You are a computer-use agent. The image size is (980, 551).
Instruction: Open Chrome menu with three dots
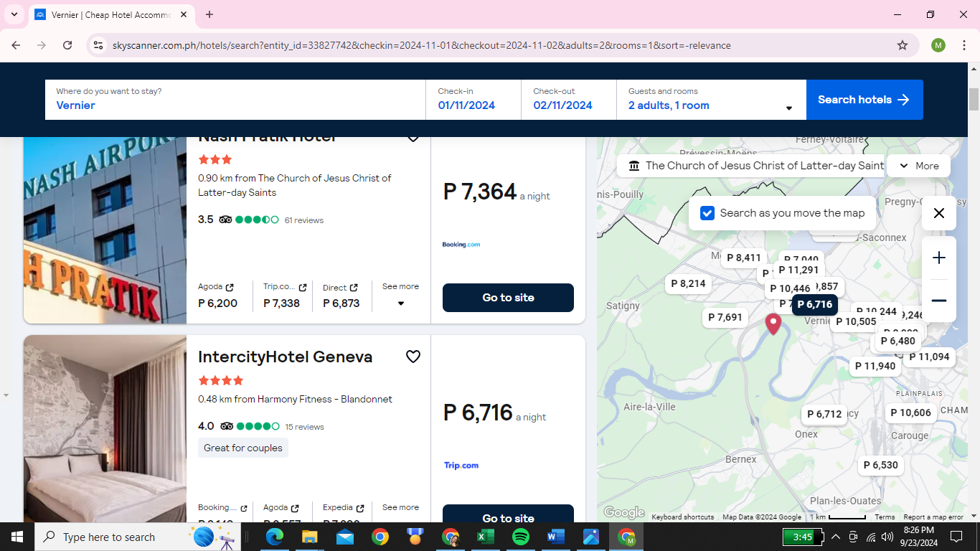point(963,45)
